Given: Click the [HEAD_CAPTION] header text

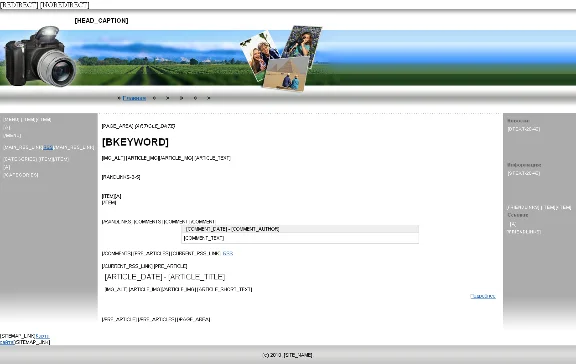Looking at the screenshot, I should [x=101, y=21].
